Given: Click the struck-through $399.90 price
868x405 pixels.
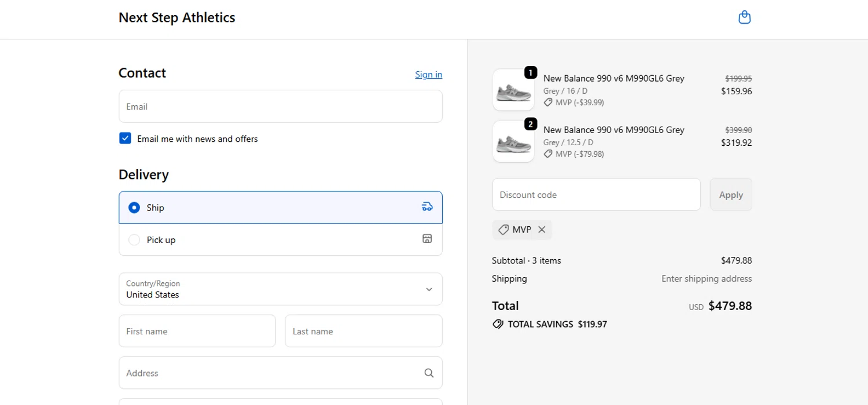Looking at the screenshot, I should click(x=738, y=130).
